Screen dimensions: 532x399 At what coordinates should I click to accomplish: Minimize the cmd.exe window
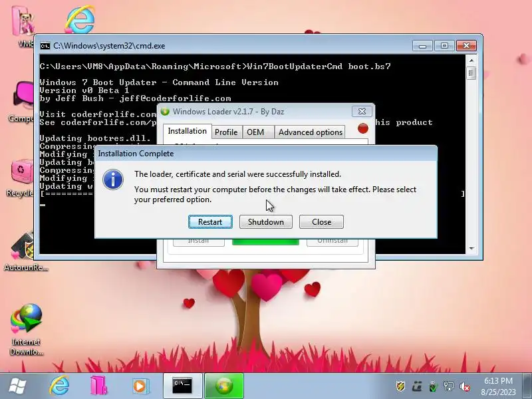(422, 45)
